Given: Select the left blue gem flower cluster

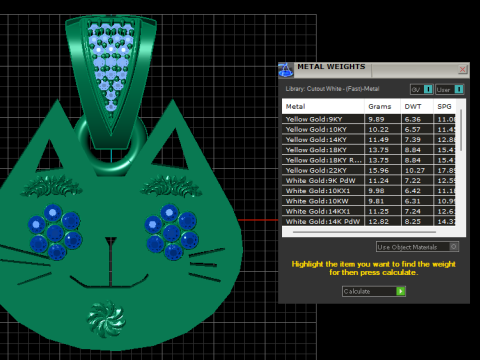Looking at the screenshot, I should (x=55, y=232).
